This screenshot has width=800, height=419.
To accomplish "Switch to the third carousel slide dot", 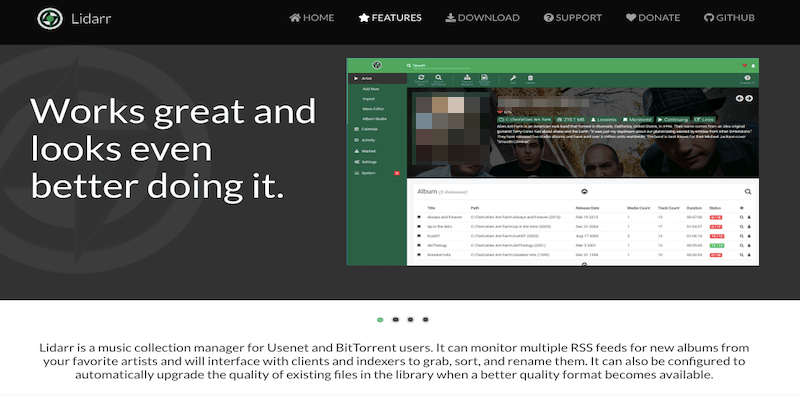I will click(411, 320).
